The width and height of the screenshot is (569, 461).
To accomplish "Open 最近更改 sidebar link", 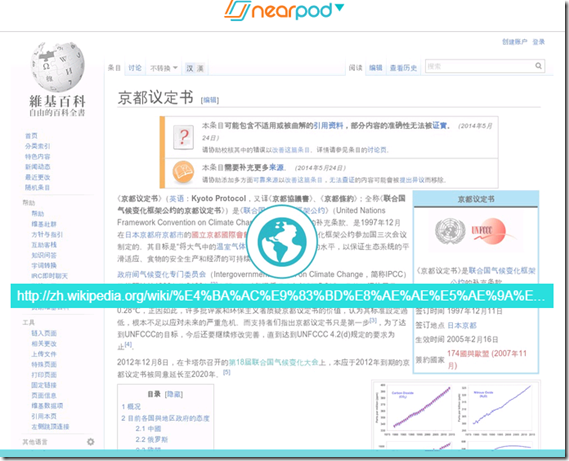I will [x=37, y=177].
